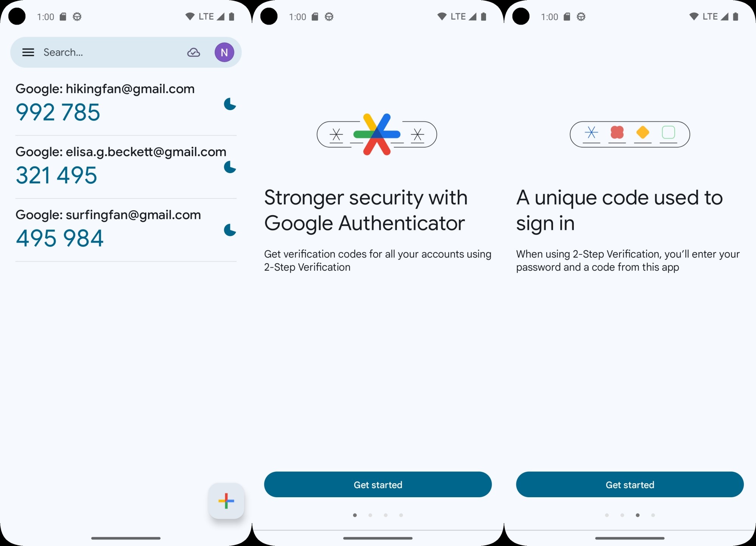Viewport: 756px width, 546px height.
Task: Tap the Google Authenticator asterisk logo
Action: click(x=377, y=134)
